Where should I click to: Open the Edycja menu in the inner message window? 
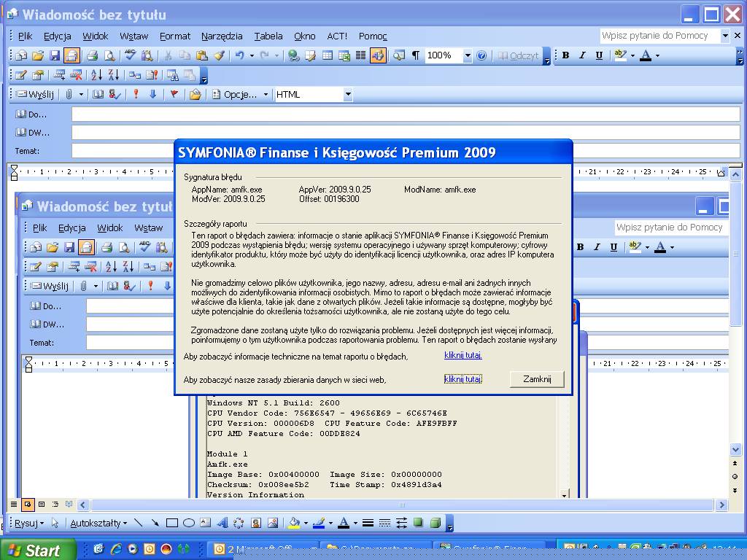[x=72, y=228]
